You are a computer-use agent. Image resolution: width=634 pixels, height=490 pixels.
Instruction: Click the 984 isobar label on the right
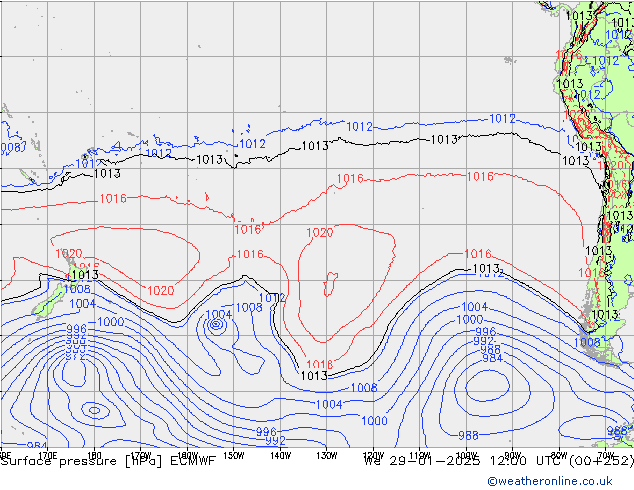492,358
